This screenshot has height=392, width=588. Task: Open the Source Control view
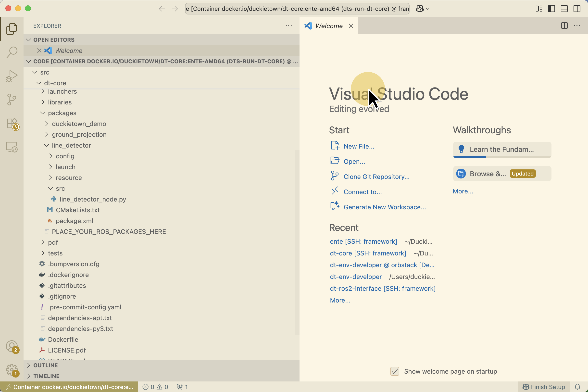[12, 100]
